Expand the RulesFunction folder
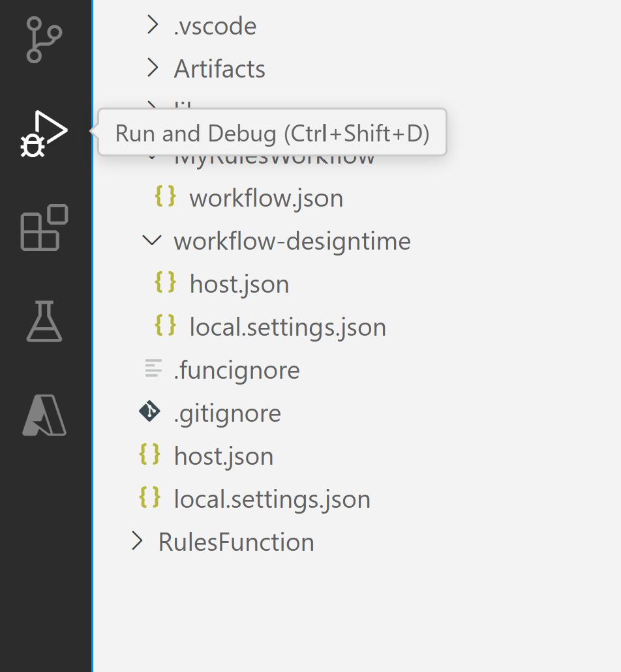 pos(136,542)
